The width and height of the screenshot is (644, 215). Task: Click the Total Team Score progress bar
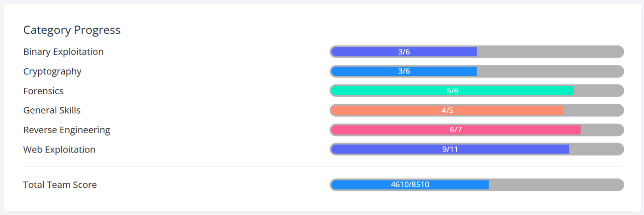pos(477,185)
